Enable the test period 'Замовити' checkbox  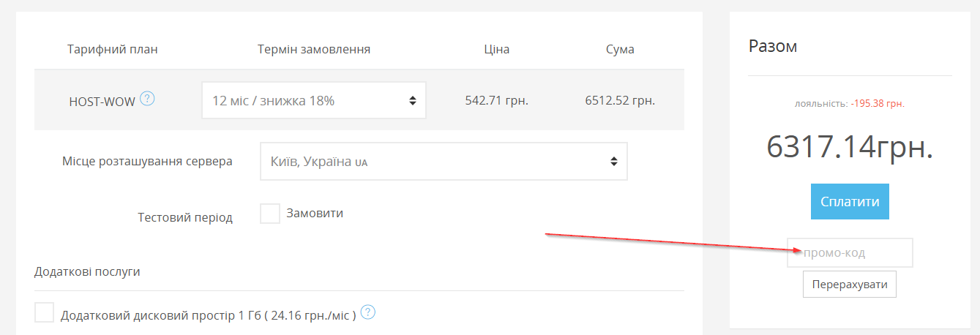coord(270,214)
